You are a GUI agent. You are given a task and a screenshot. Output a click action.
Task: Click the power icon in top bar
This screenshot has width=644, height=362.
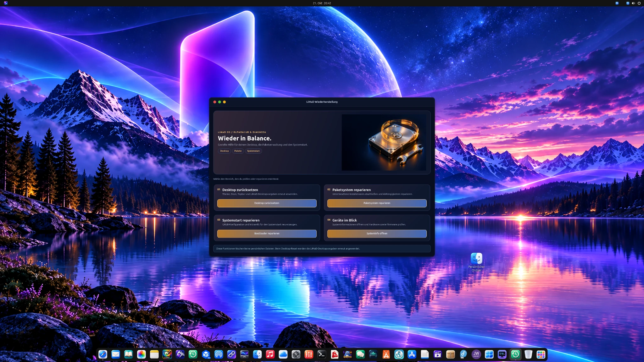coord(639,3)
